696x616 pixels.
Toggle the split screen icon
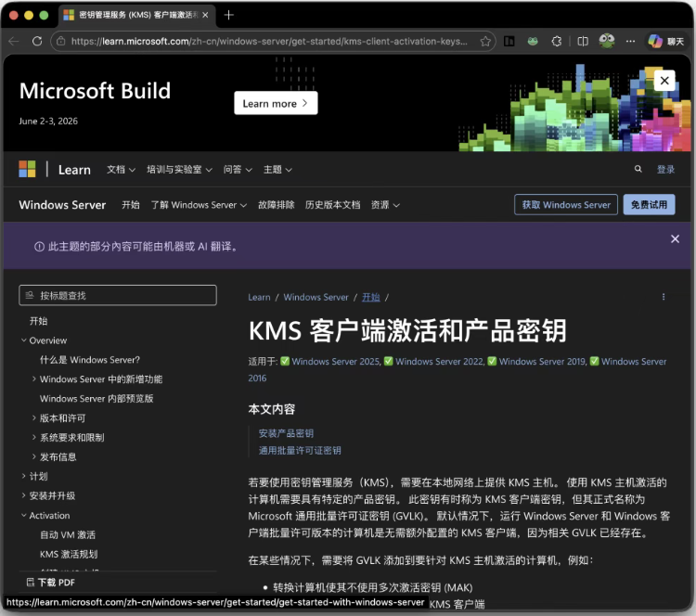583,41
